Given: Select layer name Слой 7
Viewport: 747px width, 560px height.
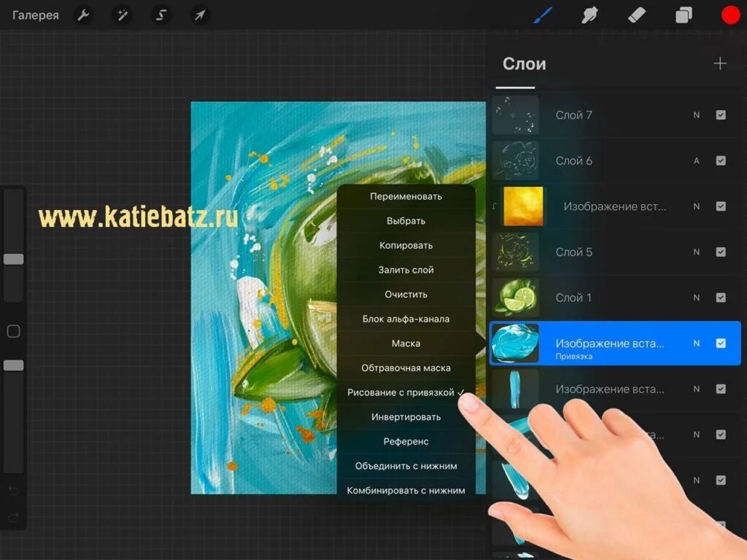Looking at the screenshot, I should (x=573, y=114).
